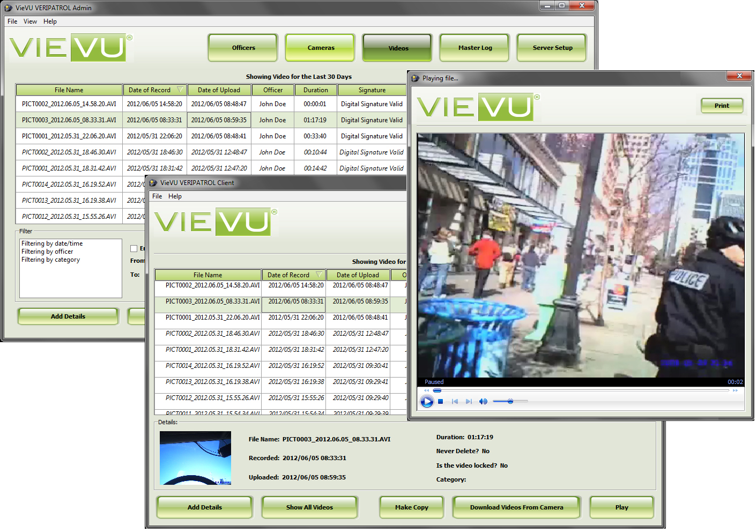Click the rewind arrows beside seek bar
756x532 pixels.
(x=427, y=390)
